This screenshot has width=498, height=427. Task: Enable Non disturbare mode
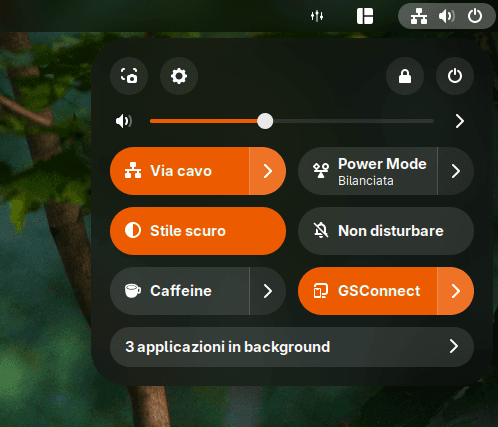pos(386,231)
